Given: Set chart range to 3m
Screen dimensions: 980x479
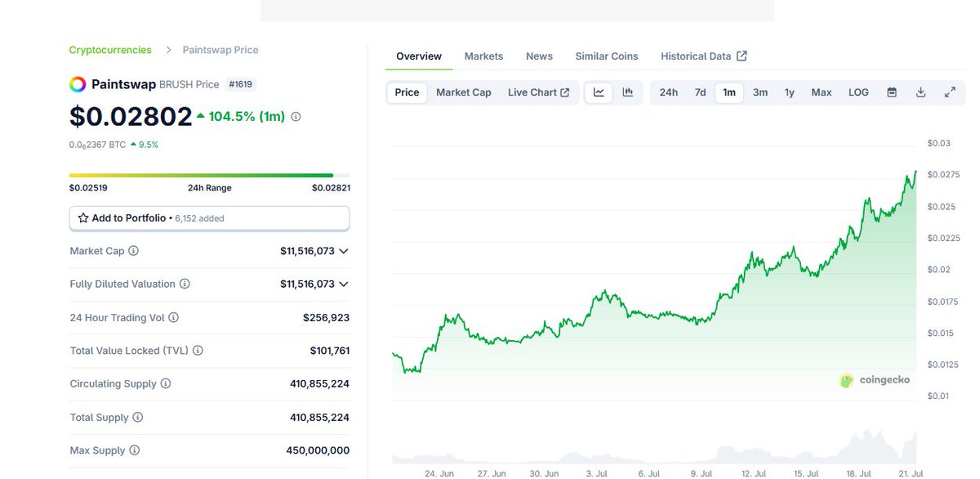Looking at the screenshot, I should point(760,92).
